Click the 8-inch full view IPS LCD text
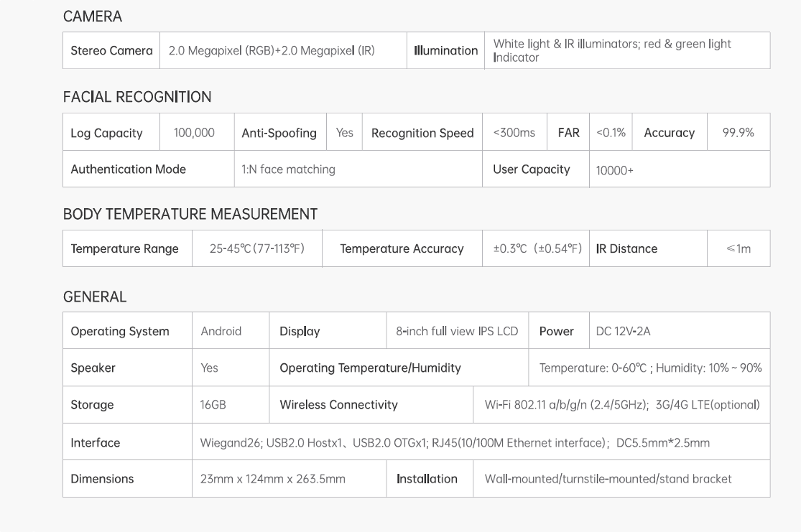The width and height of the screenshot is (801, 532). click(457, 332)
